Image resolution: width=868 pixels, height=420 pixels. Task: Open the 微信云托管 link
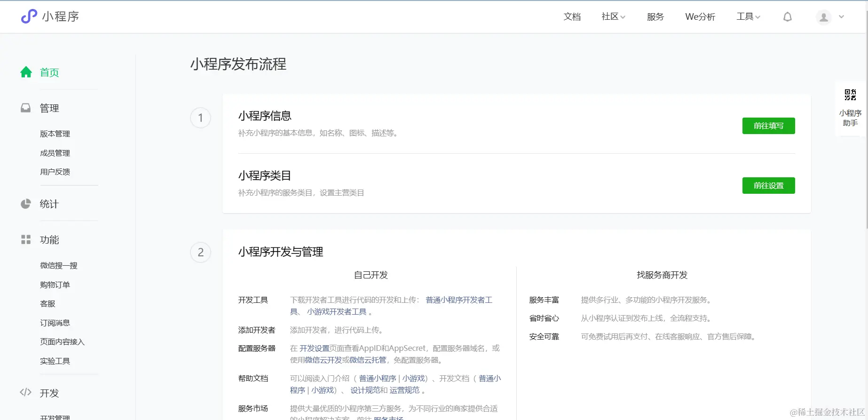coord(368,360)
